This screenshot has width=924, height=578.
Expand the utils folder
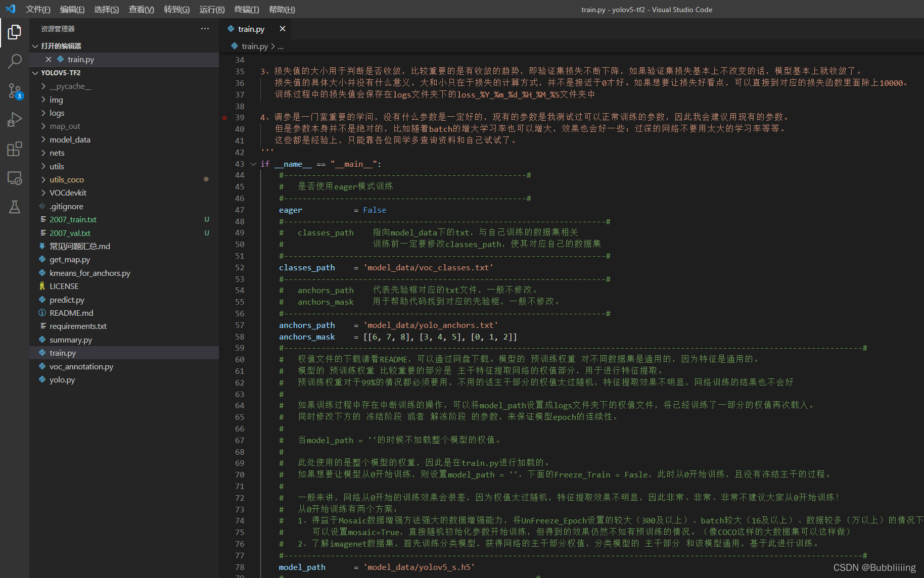pyautogui.click(x=43, y=166)
